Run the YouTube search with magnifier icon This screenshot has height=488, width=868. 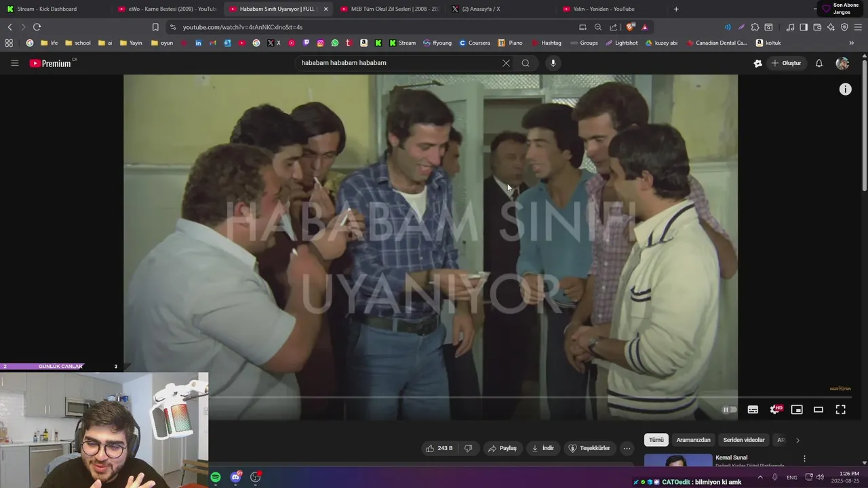pos(526,63)
